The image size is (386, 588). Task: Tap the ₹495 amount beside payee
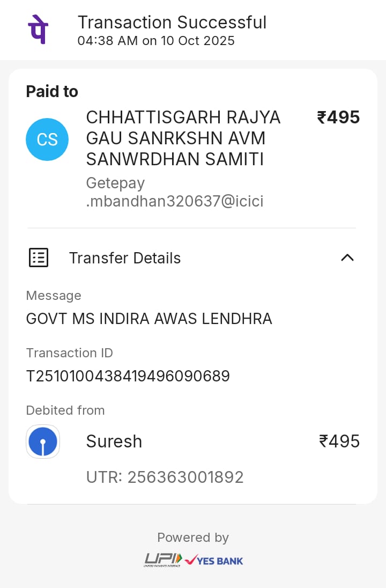(338, 117)
